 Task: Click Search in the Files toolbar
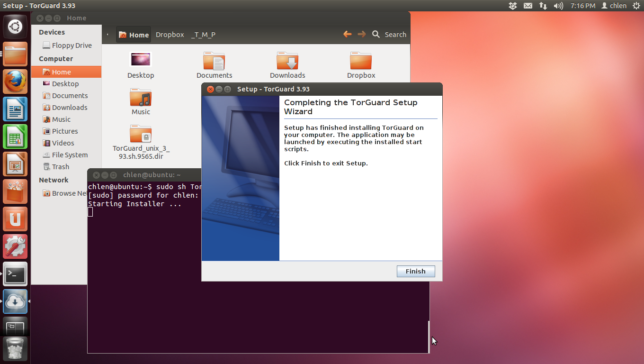(389, 35)
